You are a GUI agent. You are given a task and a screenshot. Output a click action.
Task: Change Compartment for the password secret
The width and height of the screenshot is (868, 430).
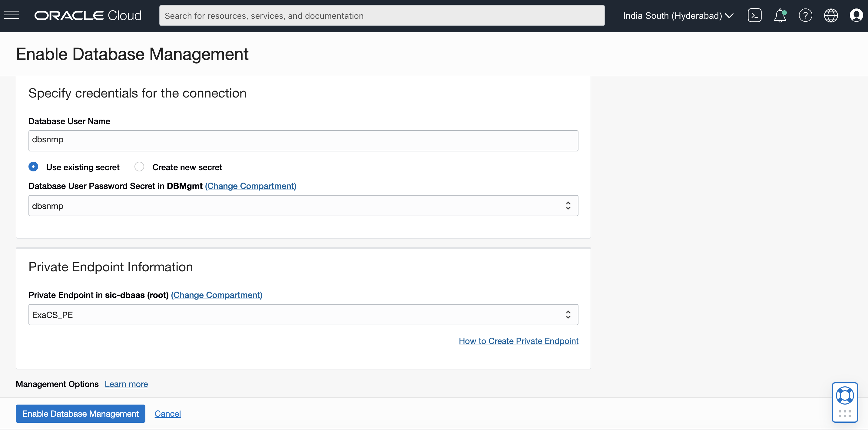coord(250,186)
